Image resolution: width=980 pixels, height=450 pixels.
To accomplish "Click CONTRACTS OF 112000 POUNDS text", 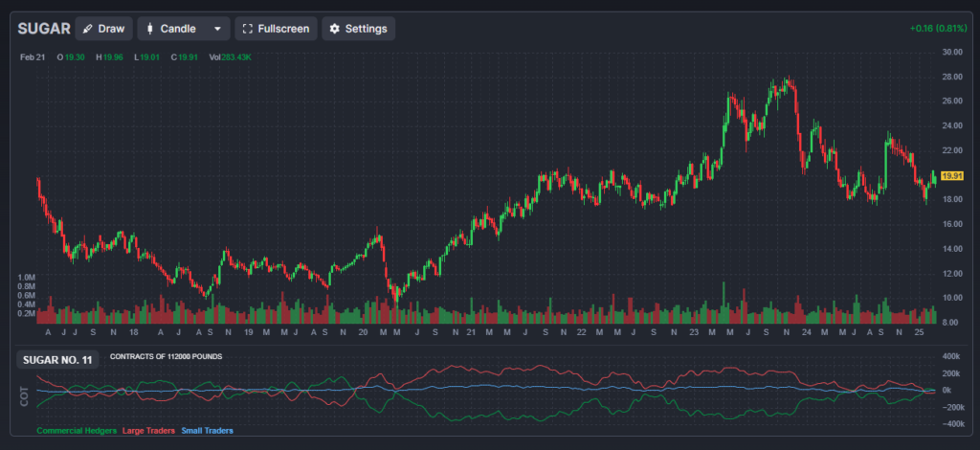I will pos(167,357).
